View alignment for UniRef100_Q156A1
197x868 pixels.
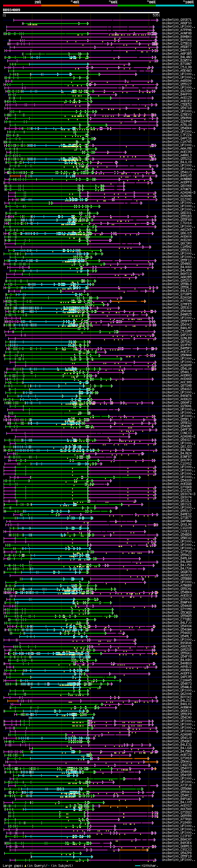point(177,406)
